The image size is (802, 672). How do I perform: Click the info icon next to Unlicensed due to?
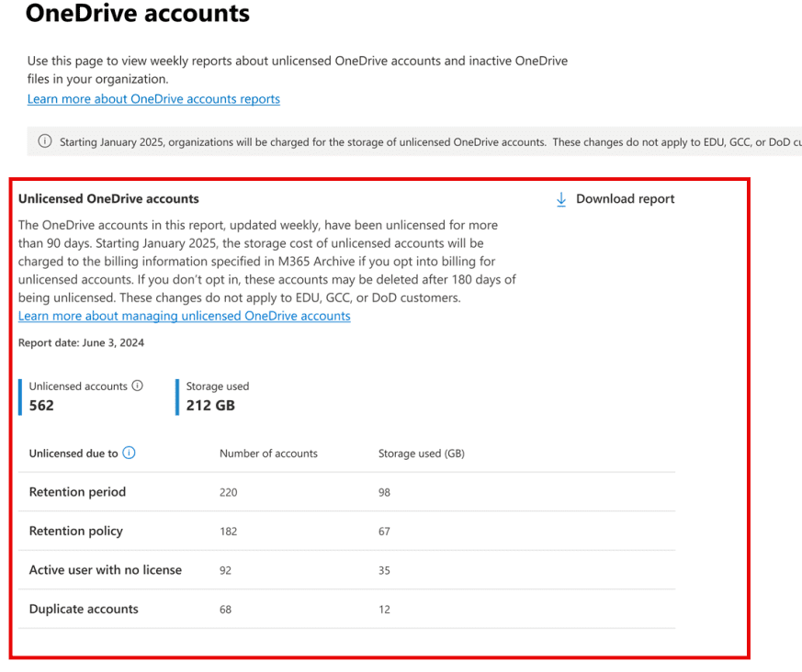(x=129, y=453)
